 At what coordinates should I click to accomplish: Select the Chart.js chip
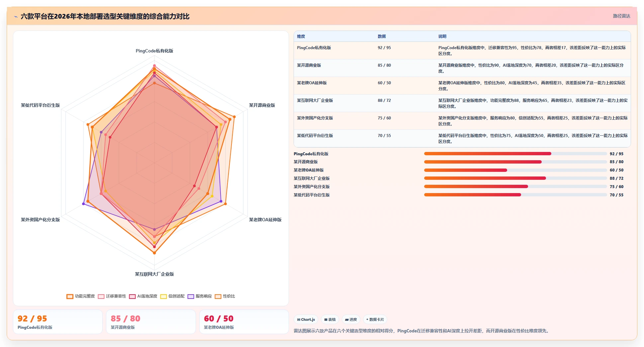(306, 319)
